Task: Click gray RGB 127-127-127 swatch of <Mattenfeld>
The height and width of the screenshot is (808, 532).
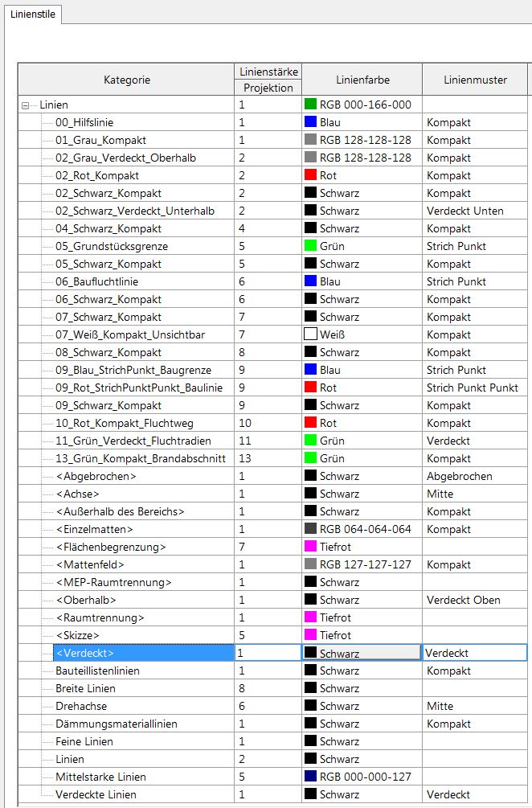Action: [311, 565]
